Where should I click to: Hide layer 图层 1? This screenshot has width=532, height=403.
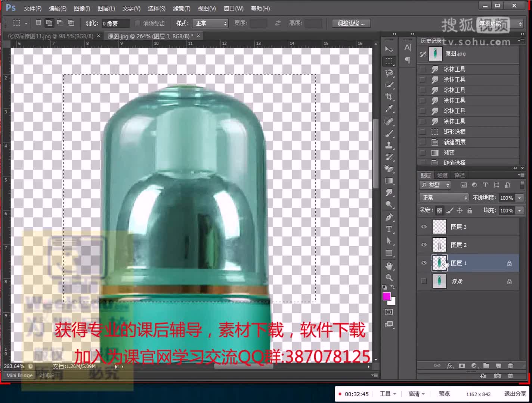(x=424, y=263)
